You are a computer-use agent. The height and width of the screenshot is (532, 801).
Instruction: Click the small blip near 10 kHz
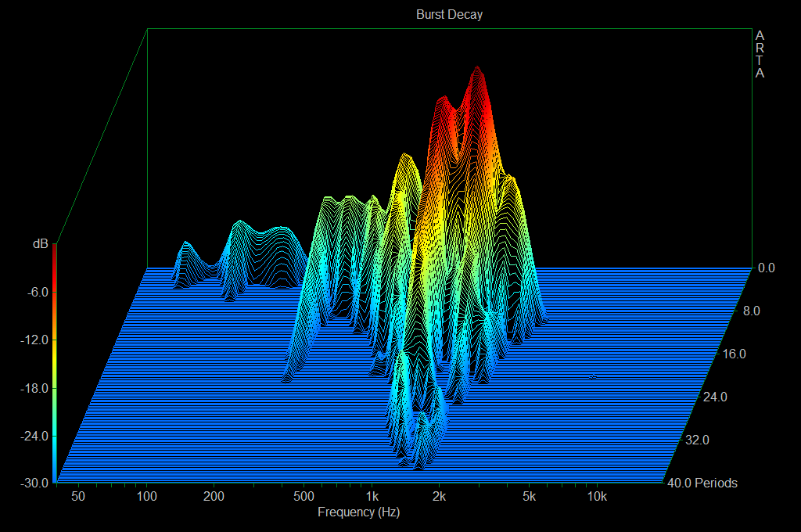tap(593, 377)
